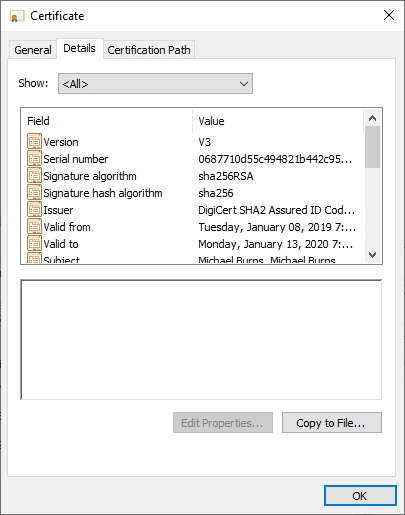Click the Version field icon

[34, 141]
